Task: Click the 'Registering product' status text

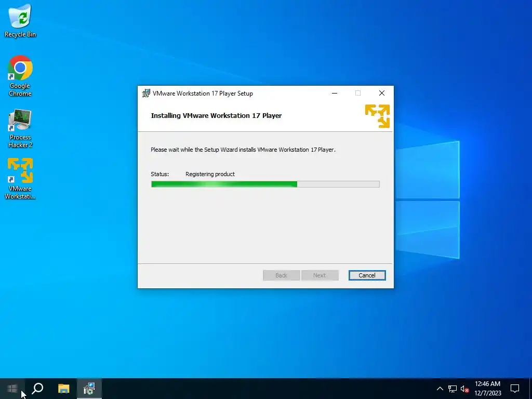Action: [x=210, y=174]
